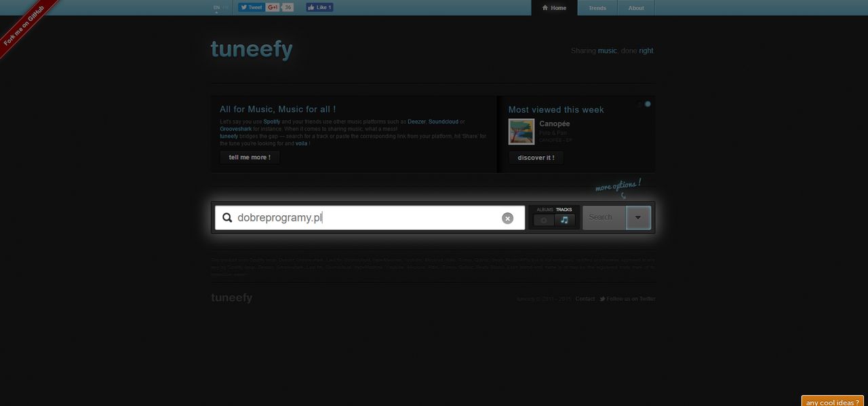Image resolution: width=868 pixels, height=406 pixels.
Task: Click the Facebook Like button
Action: 319,7
